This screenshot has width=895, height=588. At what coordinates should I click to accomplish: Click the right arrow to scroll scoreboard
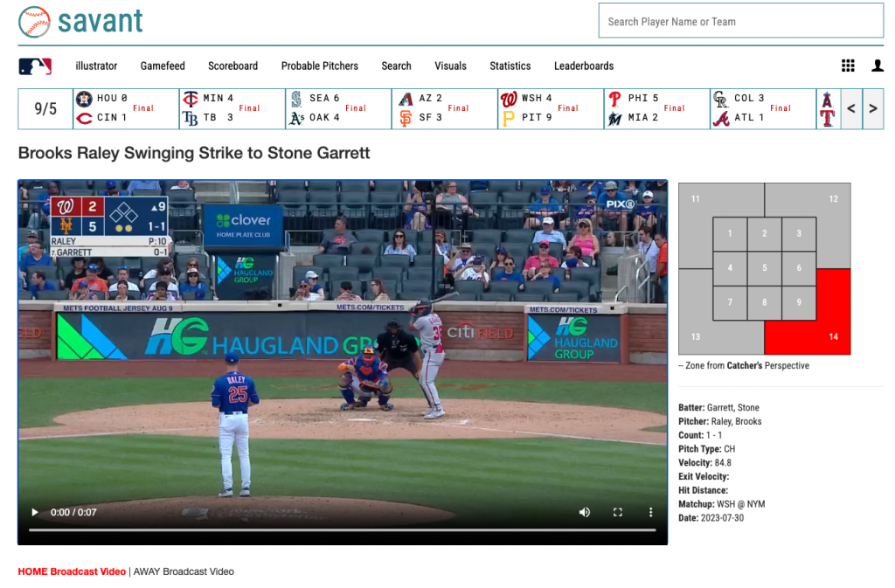click(x=873, y=108)
